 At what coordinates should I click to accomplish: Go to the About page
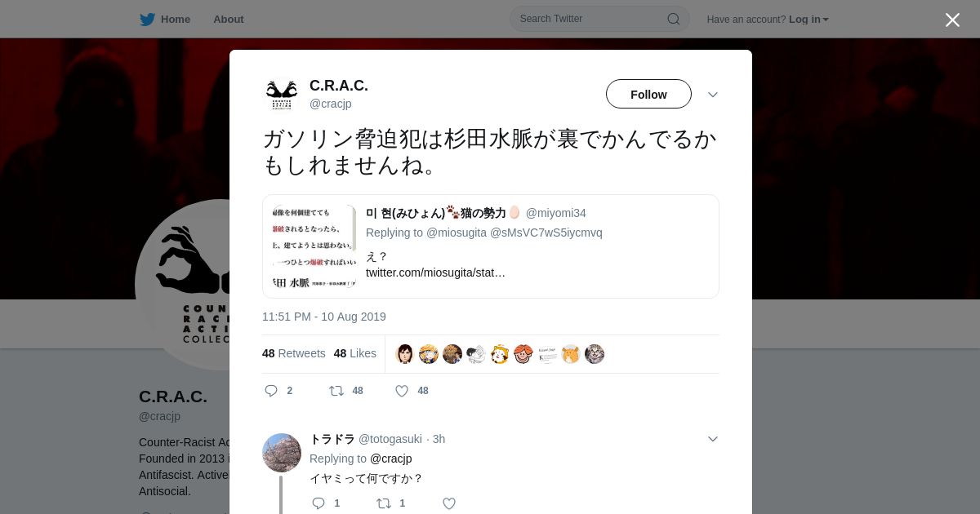click(x=229, y=19)
